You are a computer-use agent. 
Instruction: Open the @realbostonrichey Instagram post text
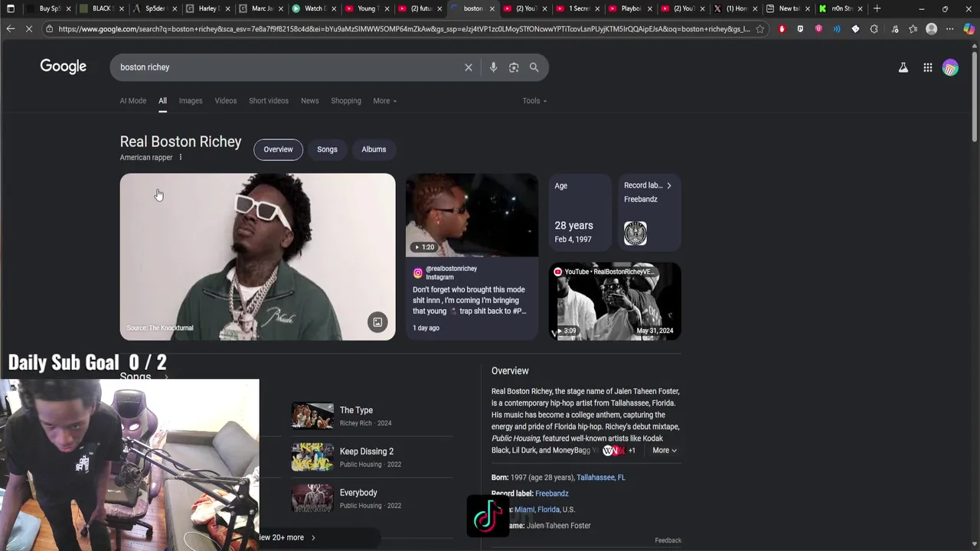[x=469, y=301]
